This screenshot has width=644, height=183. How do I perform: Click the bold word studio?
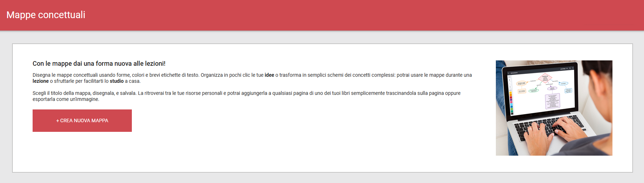pos(117,81)
